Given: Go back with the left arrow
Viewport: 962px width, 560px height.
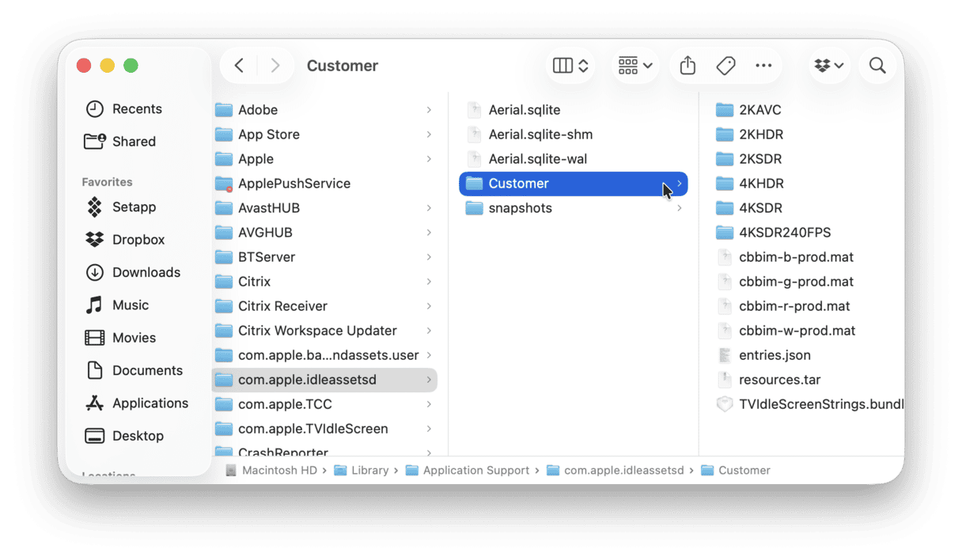Looking at the screenshot, I should tap(239, 66).
